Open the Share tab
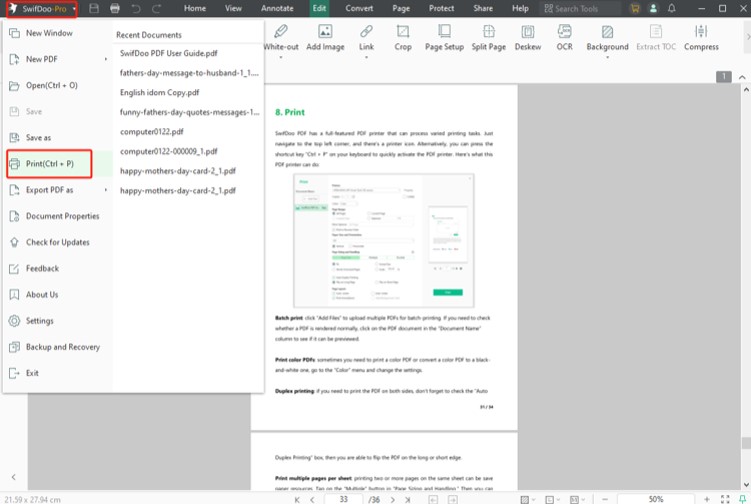The image size is (751, 504). tap(483, 8)
